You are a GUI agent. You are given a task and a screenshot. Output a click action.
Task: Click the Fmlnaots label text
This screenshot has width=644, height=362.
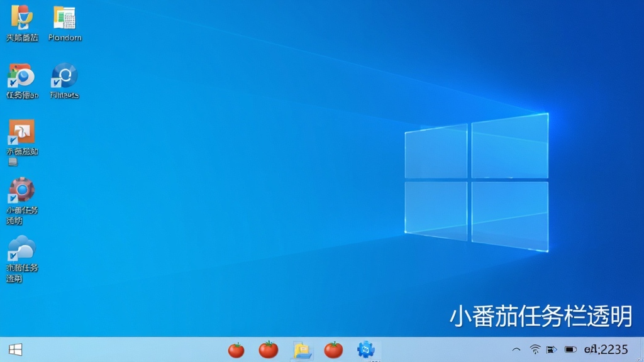click(65, 96)
